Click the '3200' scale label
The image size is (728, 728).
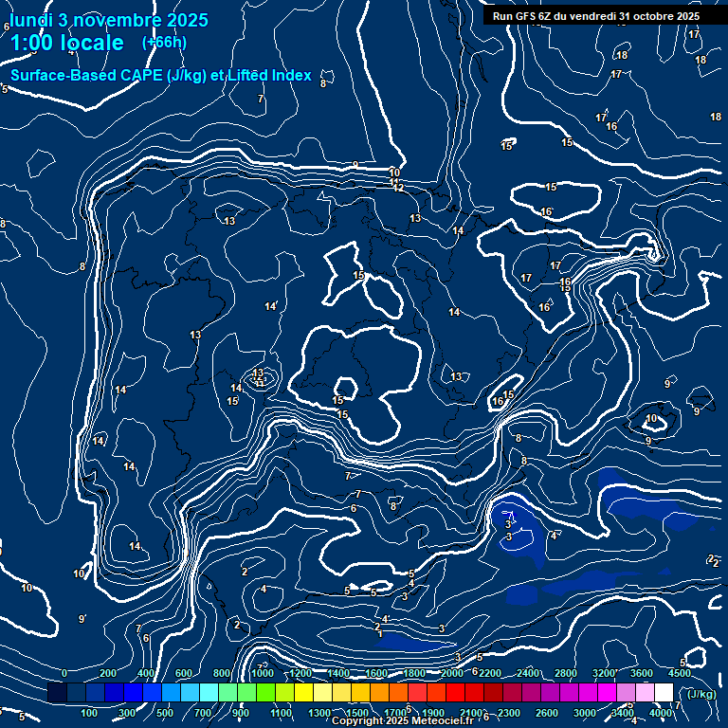pyautogui.click(x=604, y=673)
